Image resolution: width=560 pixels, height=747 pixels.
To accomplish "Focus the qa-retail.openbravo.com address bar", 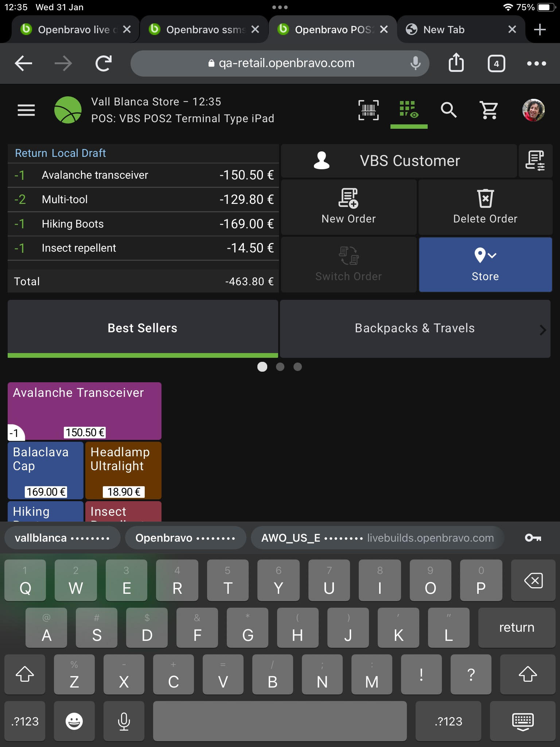I will (280, 63).
